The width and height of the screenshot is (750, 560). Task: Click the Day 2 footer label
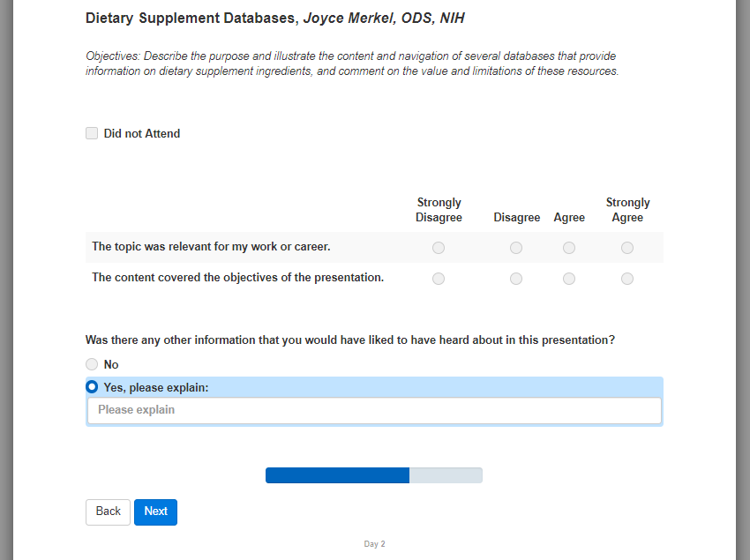375,544
